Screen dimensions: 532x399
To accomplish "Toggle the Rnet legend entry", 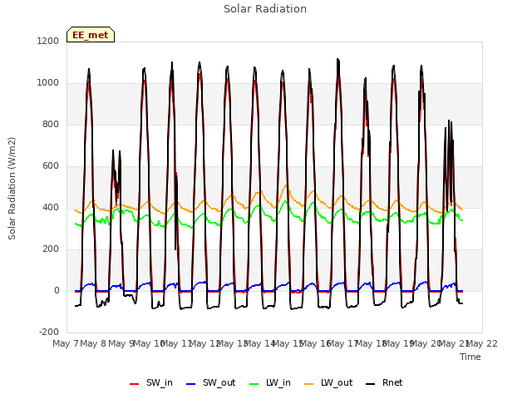I will click(384, 383).
